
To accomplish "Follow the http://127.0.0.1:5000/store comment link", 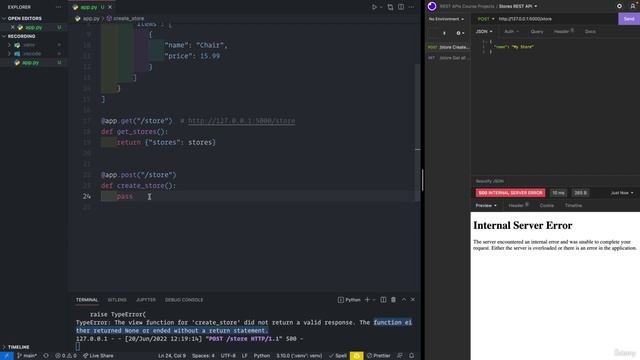I will click(x=241, y=121).
